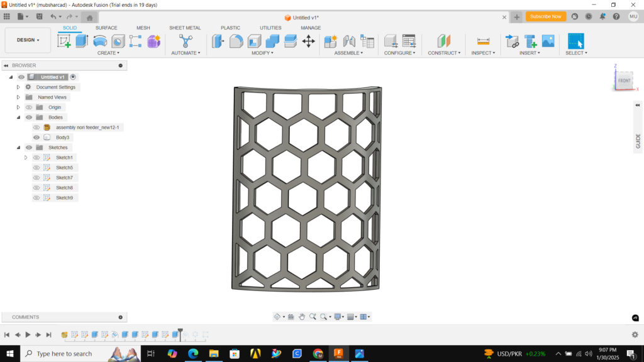The image size is (644, 362).
Task: Click the Measure tool icon
Action: [x=483, y=41]
